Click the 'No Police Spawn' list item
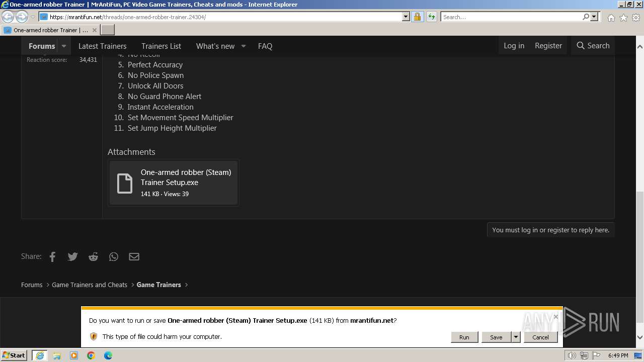This screenshot has height=362, width=644. pos(155,75)
